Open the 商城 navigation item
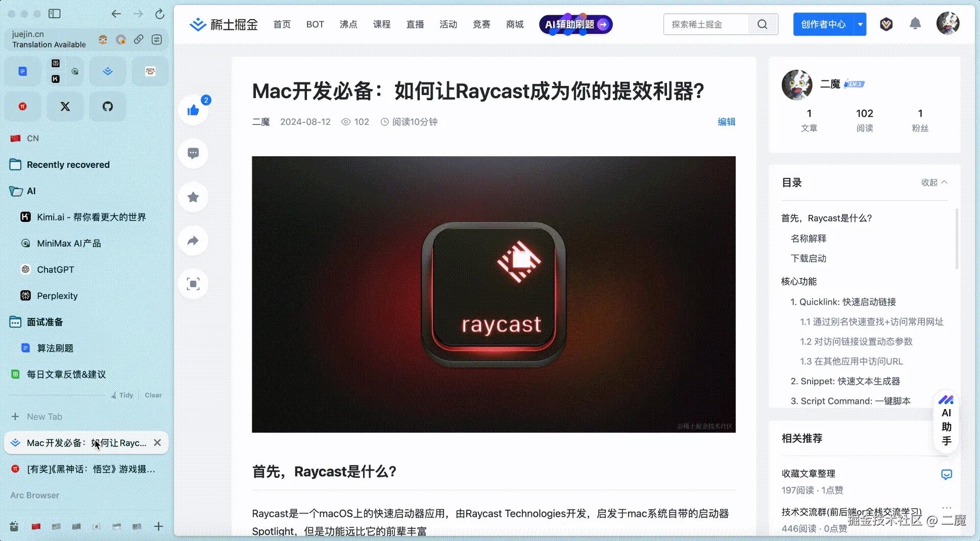The height and width of the screenshot is (541, 980). (515, 24)
